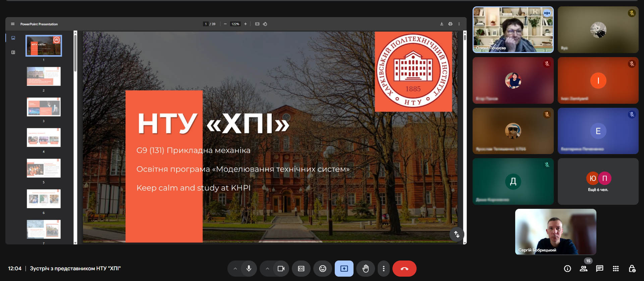Click the thumbnail panel scrollbar

[x=75, y=53]
